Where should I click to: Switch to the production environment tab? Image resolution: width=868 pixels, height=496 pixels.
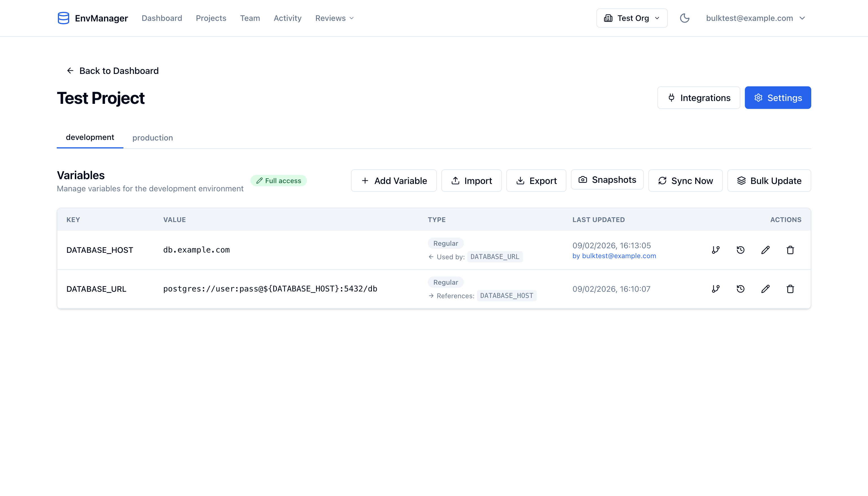152,138
